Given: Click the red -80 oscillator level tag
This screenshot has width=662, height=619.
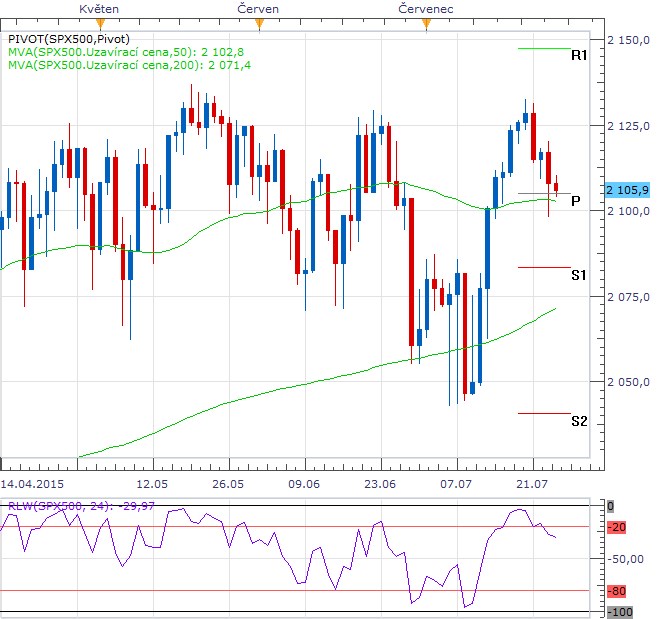Looking at the screenshot, I should coord(616,591).
